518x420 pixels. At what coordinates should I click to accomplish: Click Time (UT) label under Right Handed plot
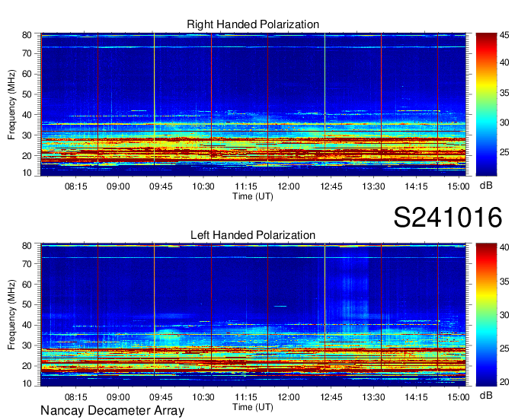pyautogui.click(x=253, y=196)
